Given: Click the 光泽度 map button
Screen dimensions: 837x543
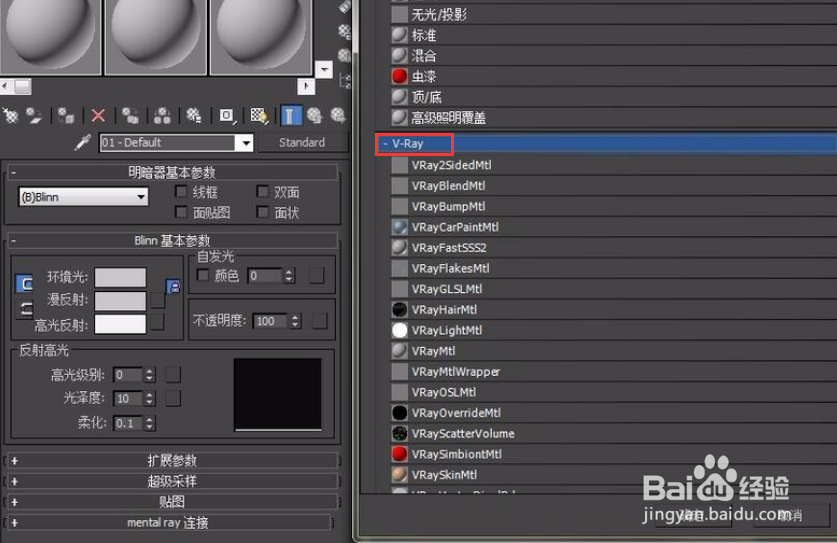Looking at the screenshot, I should click(173, 398).
